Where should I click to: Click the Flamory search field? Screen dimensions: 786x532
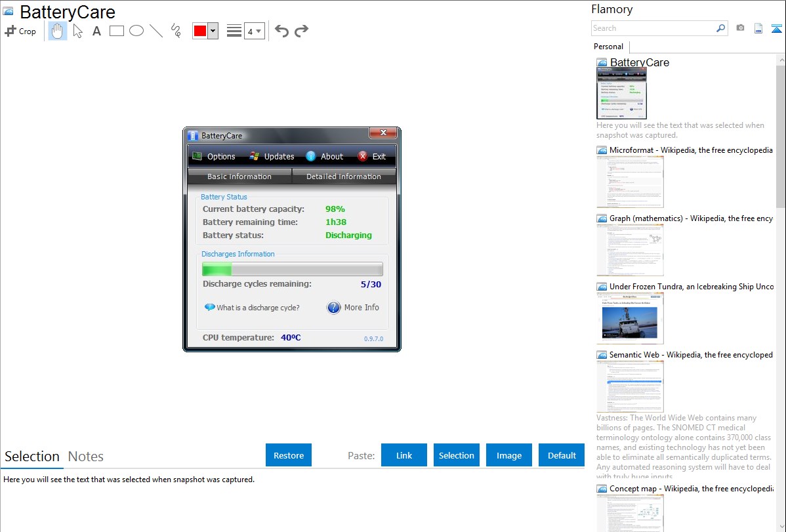pos(653,28)
